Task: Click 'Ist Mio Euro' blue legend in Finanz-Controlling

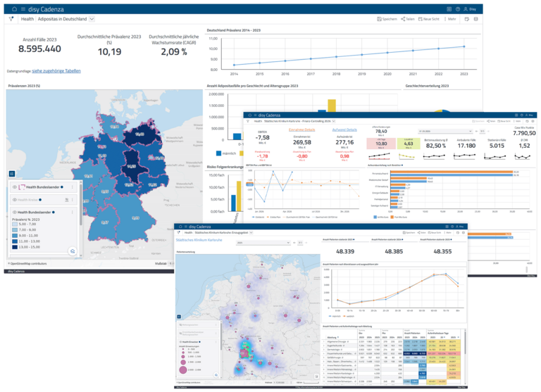Action: coord(380,217)
